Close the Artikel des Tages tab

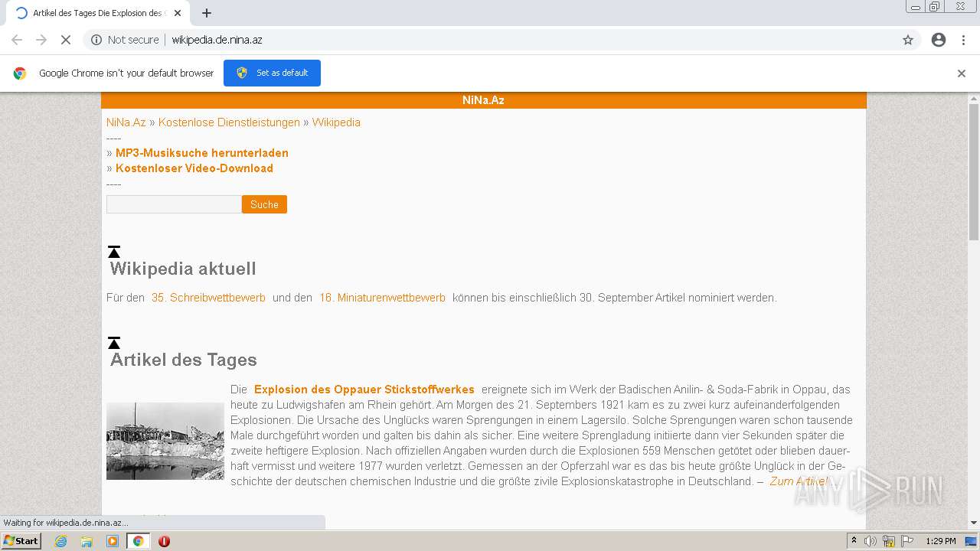coord(178,13)
